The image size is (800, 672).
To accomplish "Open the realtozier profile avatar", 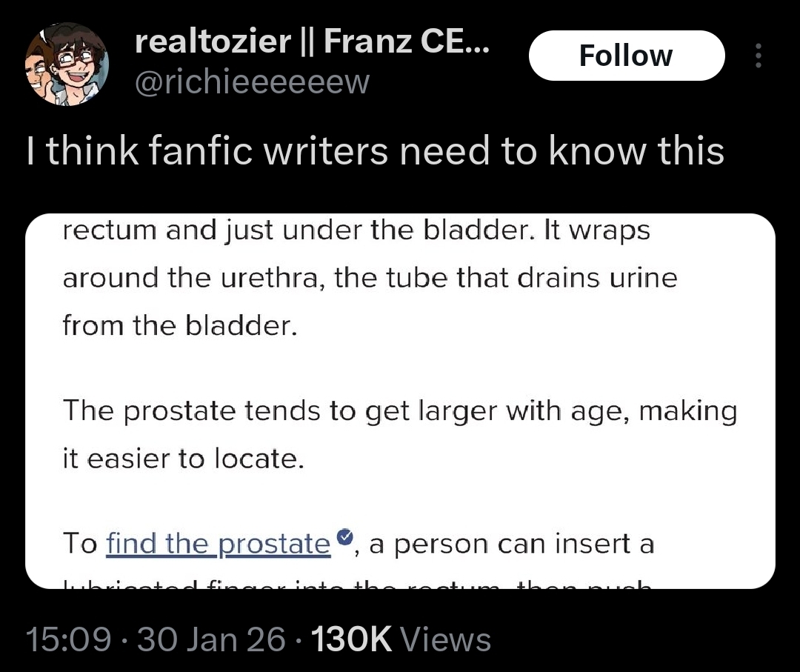I will tap(67, 64).
